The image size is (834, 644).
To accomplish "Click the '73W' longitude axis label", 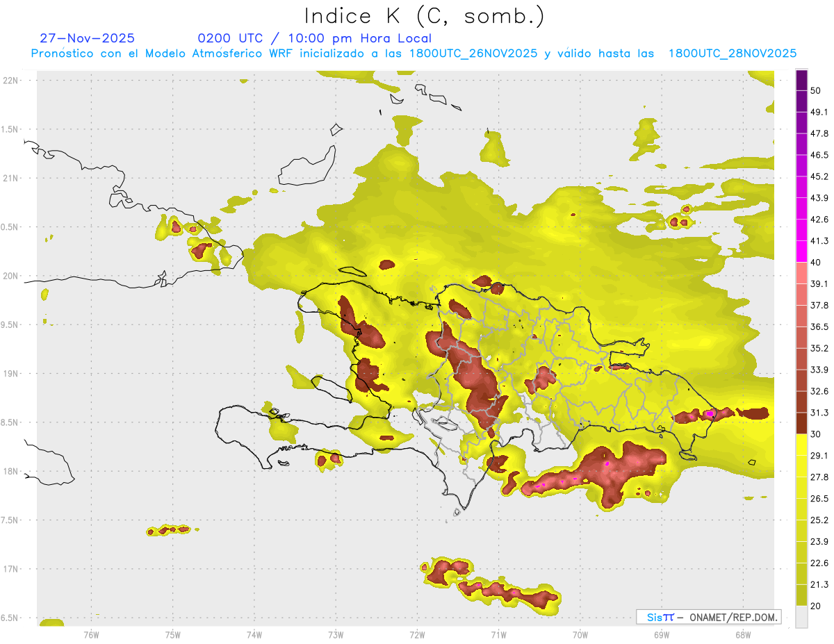I will [x=336, y=634].
